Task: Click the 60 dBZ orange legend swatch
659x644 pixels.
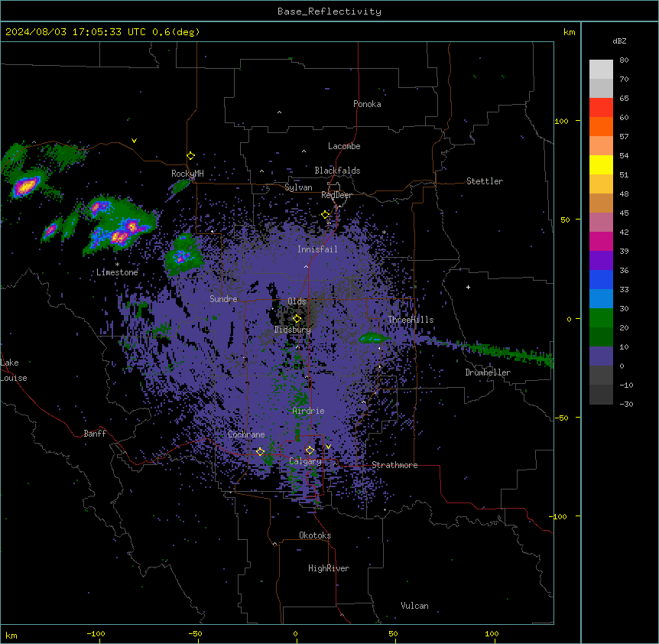Action: tap(601, 126)
